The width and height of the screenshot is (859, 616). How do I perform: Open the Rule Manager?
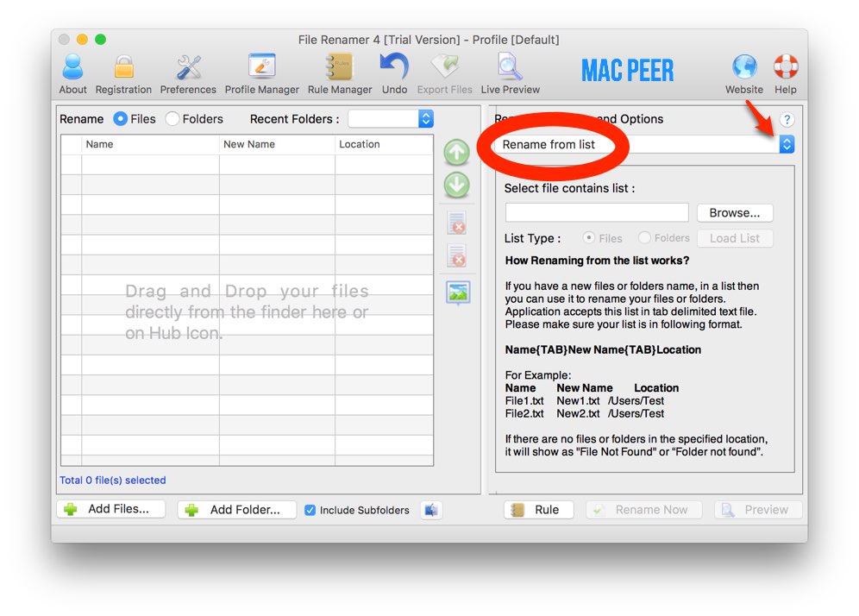(x=339, y=66)
